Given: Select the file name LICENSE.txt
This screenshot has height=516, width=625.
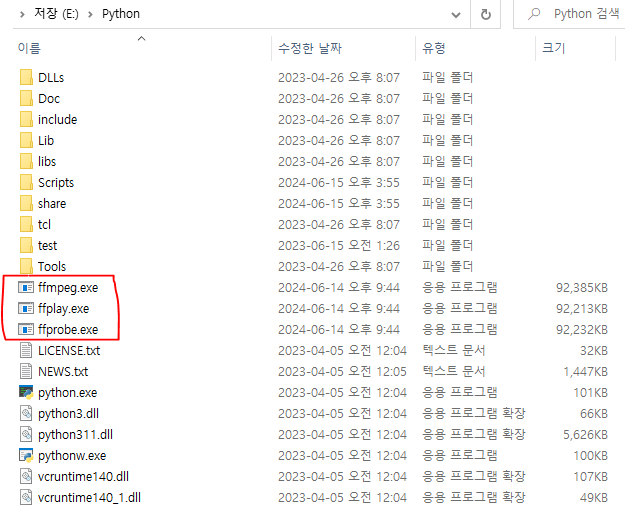Looking at the screenshot, I should pyautogui.click(x=69, y=351).
